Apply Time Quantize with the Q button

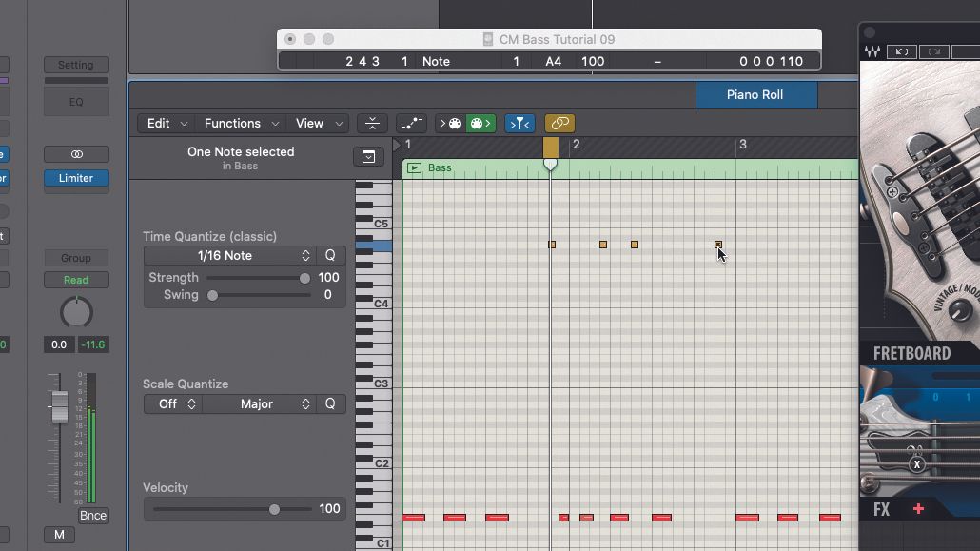point(330,255)
